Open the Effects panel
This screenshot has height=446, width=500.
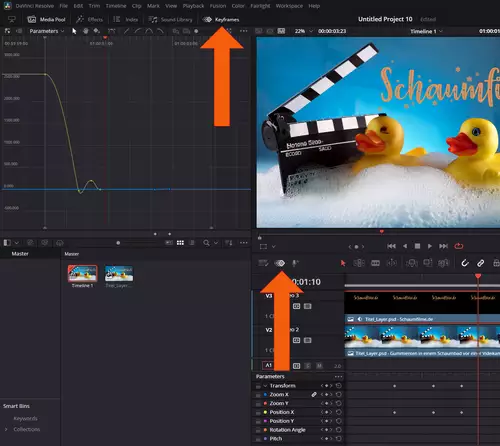click(x=90, y=20)
